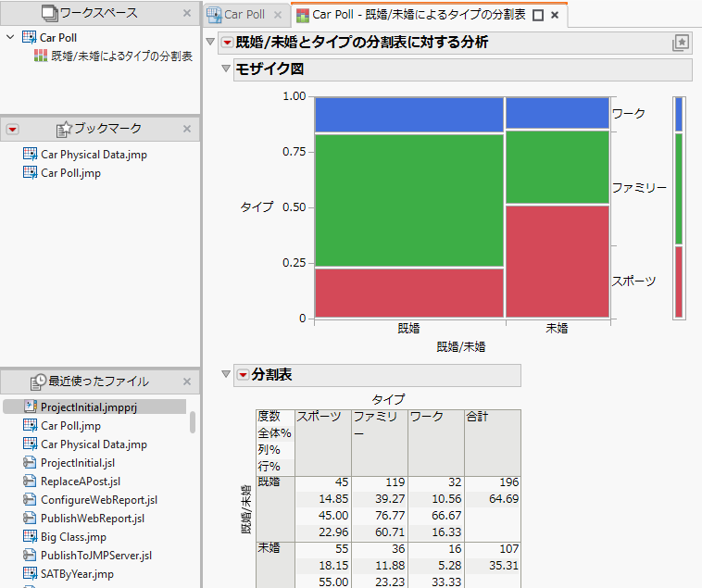Click the SATByYear.jmp table icon
702x588 pixels.
click(x=30, y=573)
